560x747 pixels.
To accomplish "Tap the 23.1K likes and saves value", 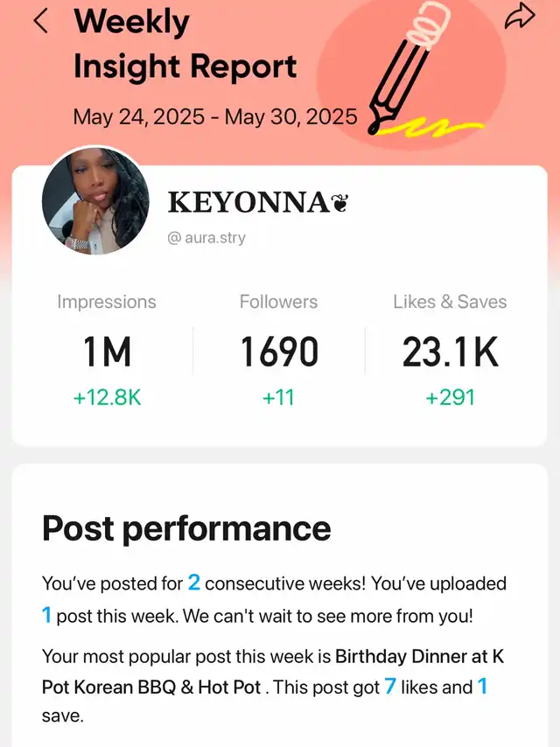I will click(450, 352).
